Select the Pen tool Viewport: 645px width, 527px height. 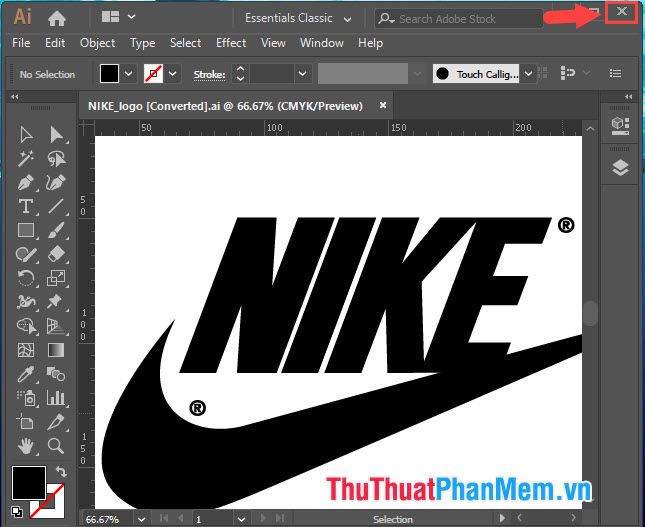pos(26,182)
